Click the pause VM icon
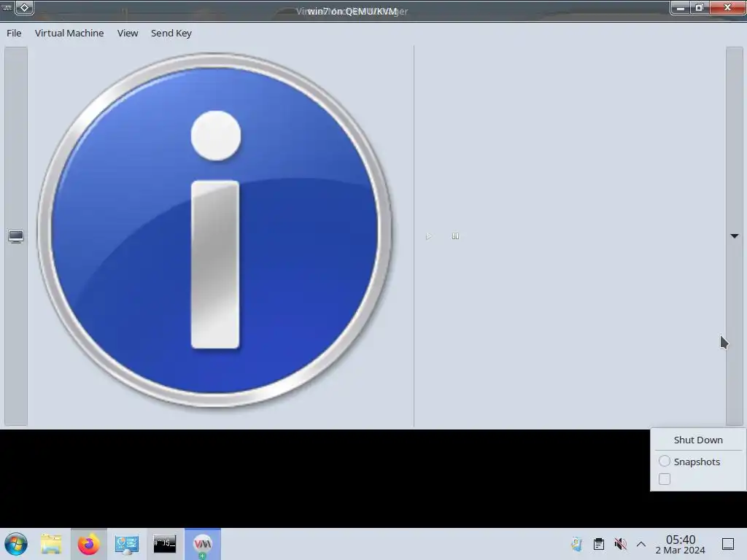The height and width of the screenshot is (560, 747). coord(455,236)
